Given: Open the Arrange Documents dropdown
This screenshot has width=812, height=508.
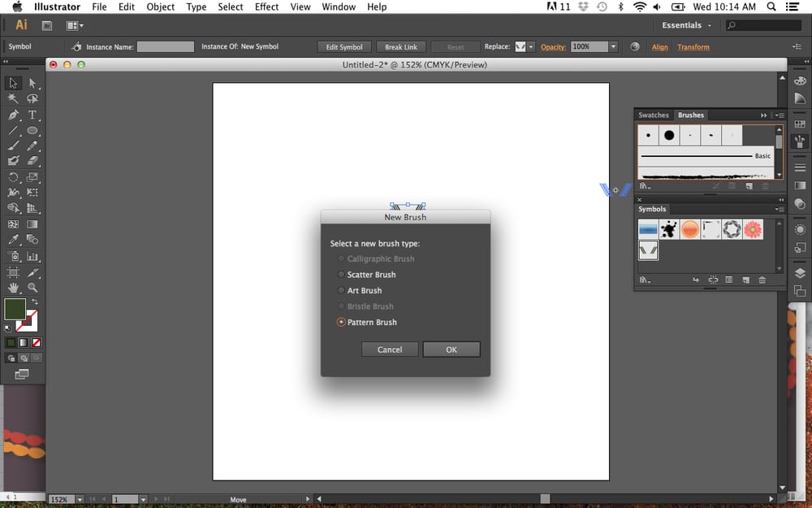Looking at the screenshot, I should point(75,25).
